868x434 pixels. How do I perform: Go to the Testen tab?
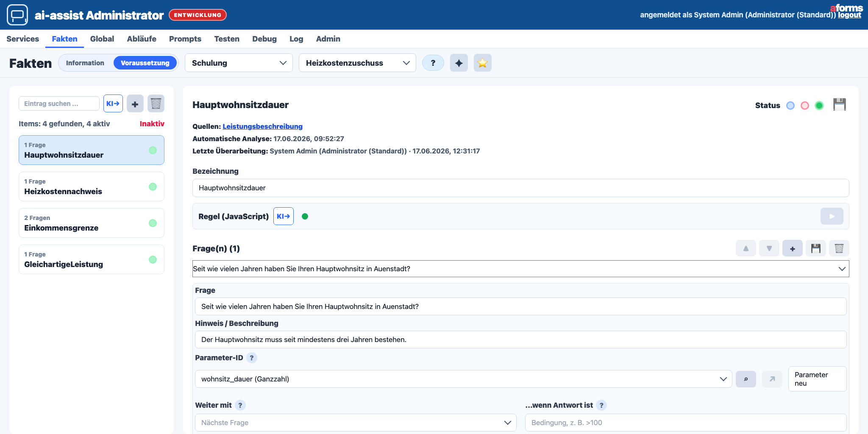click(227, 39)
